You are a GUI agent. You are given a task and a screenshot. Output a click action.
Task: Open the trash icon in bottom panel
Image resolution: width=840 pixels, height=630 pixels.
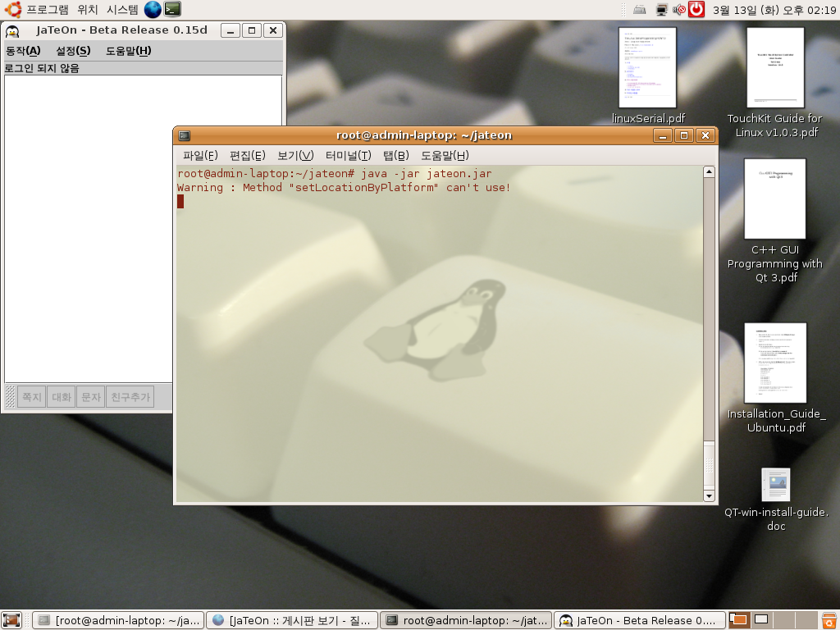pos(829,620)
